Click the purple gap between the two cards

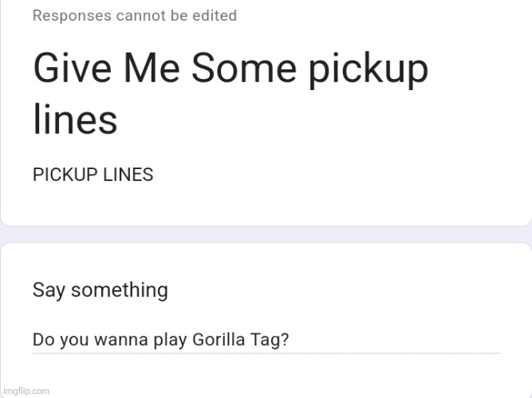[x=266, y=234]
